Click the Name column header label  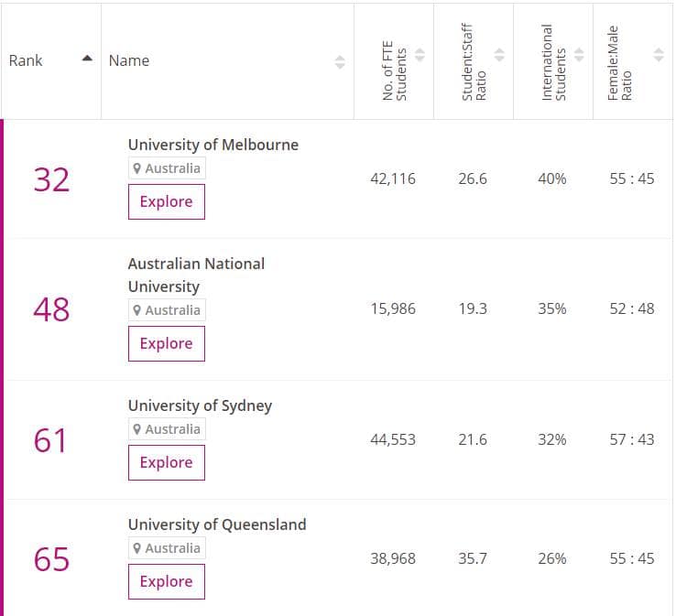point(129,60)
